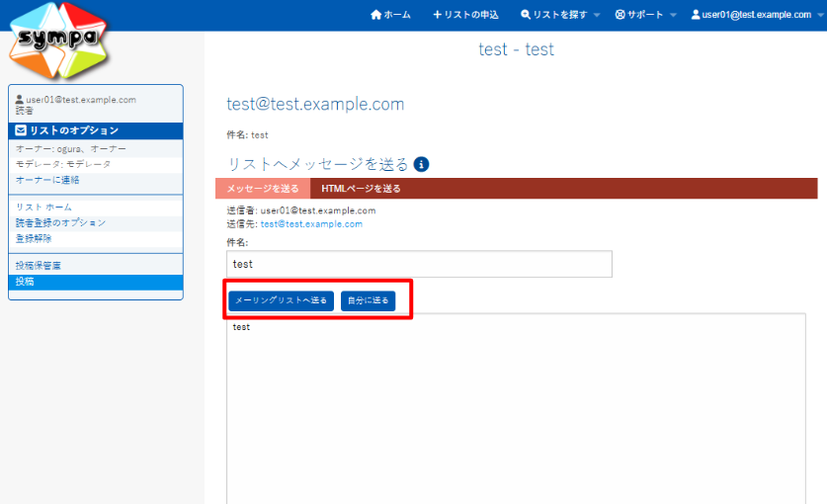Click the message body text area

[517, 409]
